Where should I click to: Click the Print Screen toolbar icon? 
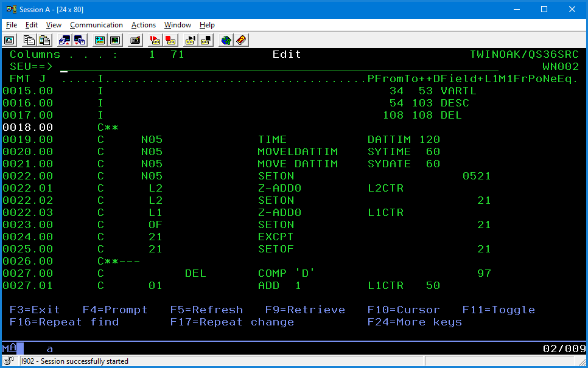(9, 40)
